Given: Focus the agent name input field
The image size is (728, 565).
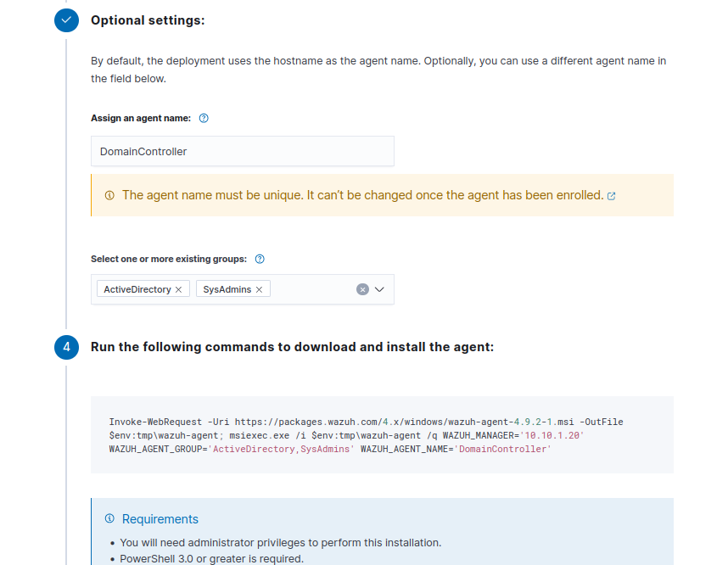Looking at the screenshot, I should [242, 152].
